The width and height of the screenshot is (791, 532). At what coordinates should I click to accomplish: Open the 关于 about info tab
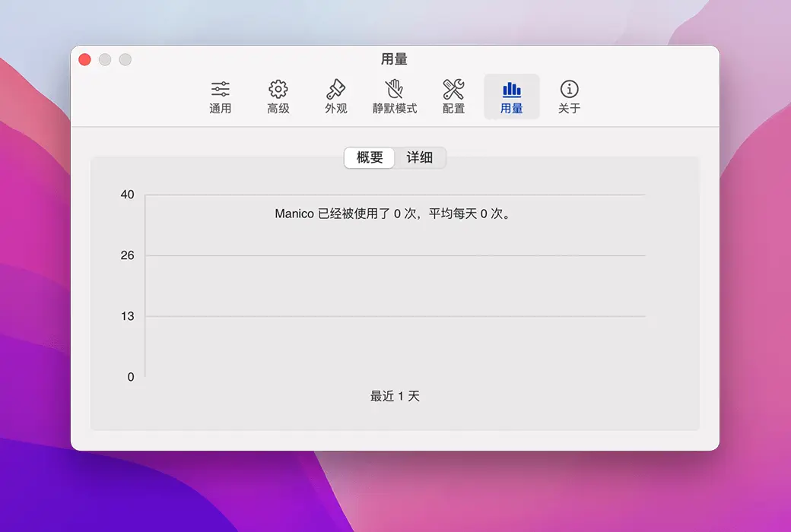[569, 97]
